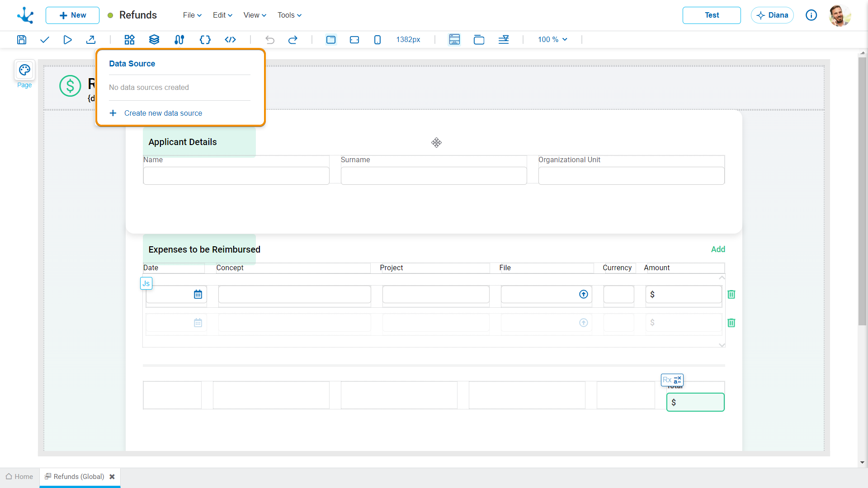Toggle the header layout panel icon
This screenshot has height=488, width=868.
(454, 40)
